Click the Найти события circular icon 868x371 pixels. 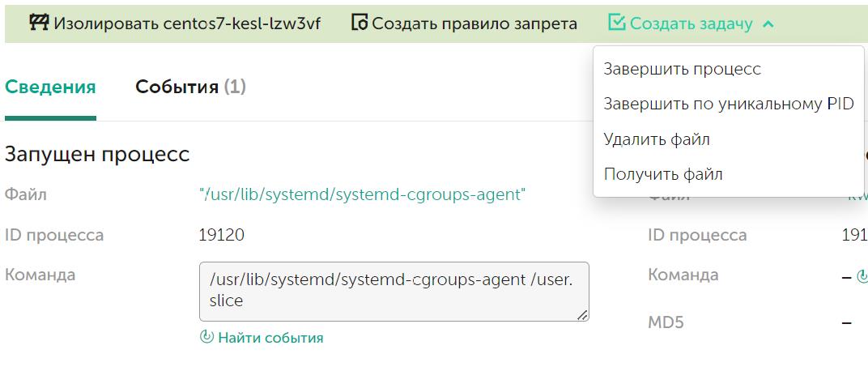(206, 338)
